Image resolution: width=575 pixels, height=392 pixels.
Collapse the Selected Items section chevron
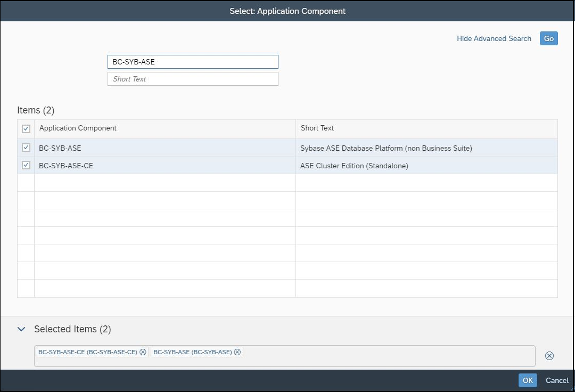(x=21, y=329)
